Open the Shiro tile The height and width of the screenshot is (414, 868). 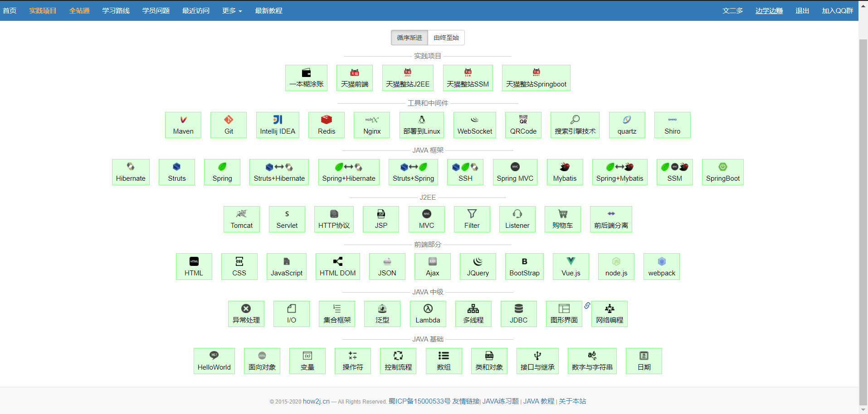pos(673,125)
